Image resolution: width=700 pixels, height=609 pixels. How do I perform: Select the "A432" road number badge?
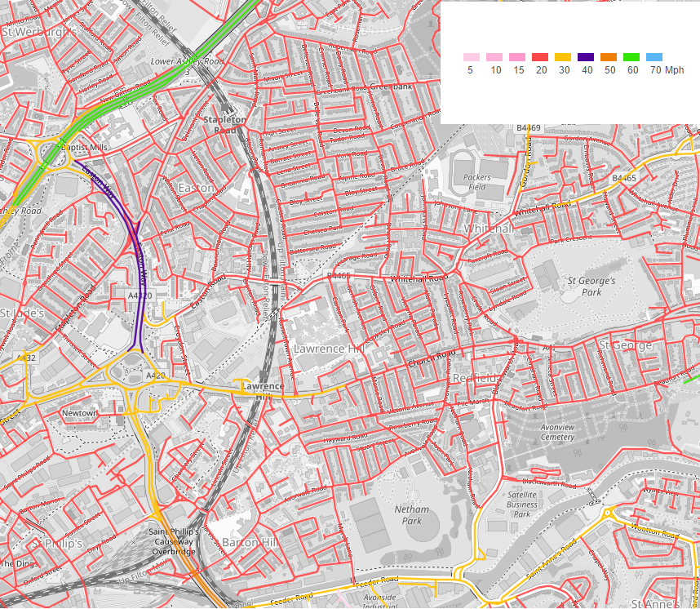26,358
